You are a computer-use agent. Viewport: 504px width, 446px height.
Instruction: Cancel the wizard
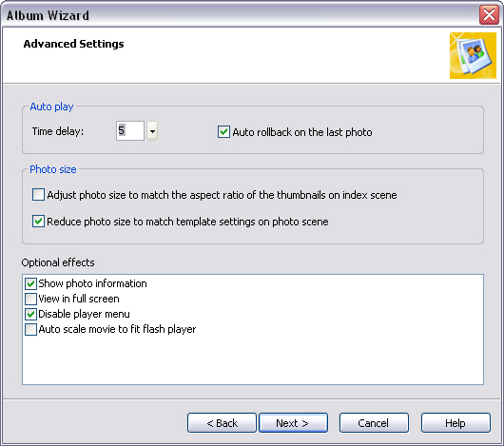[x=374, y=423]
